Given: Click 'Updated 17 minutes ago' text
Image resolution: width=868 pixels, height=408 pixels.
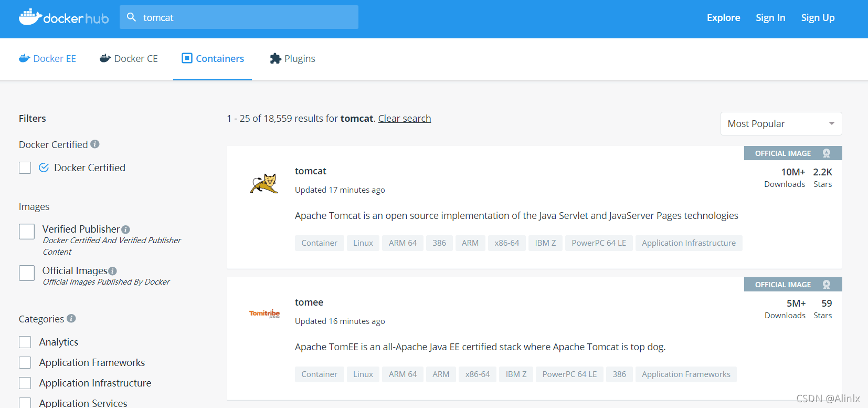Looking at the screenshot, I should click(340, 190).
